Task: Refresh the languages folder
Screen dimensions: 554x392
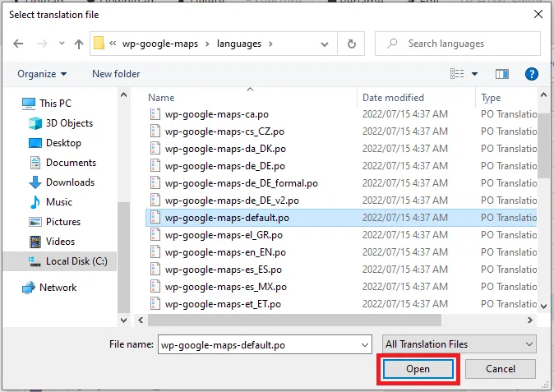Action: pyautogui.click(x=351, y=44)
